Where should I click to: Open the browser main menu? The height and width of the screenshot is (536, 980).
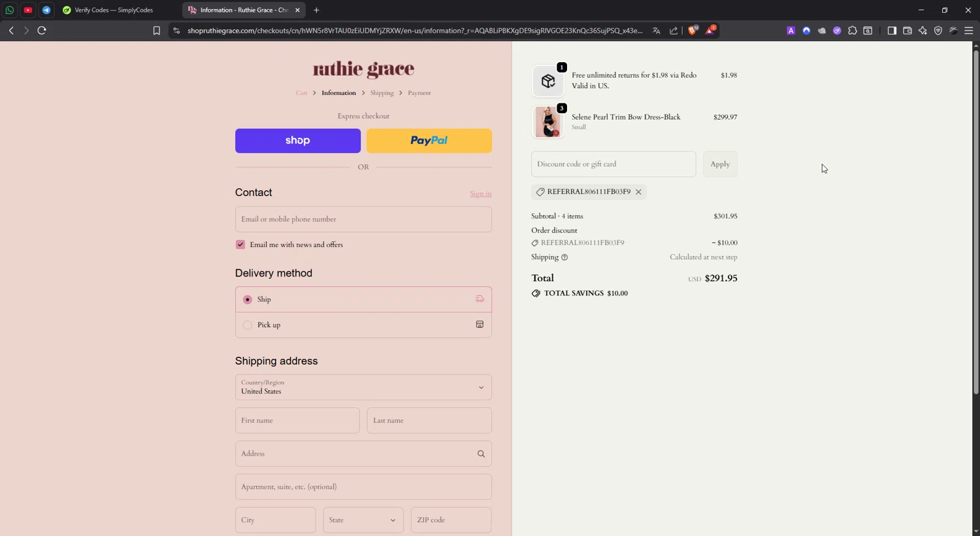969,30
